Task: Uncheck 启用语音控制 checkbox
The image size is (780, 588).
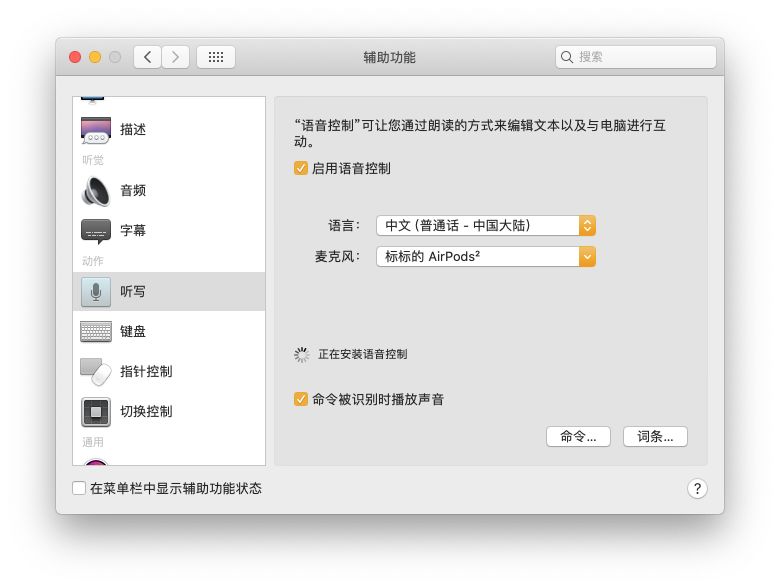Action: coord(300,168)
